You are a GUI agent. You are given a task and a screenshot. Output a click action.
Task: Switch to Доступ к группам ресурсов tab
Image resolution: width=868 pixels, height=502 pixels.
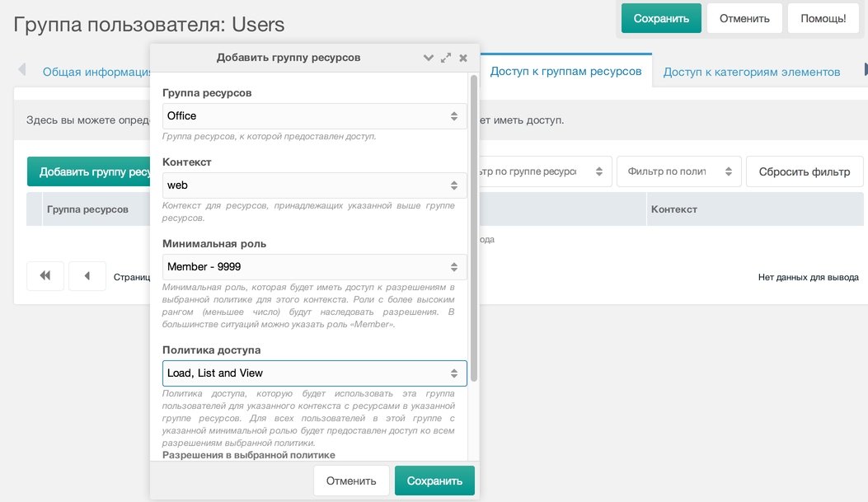(x=565, y=71)
